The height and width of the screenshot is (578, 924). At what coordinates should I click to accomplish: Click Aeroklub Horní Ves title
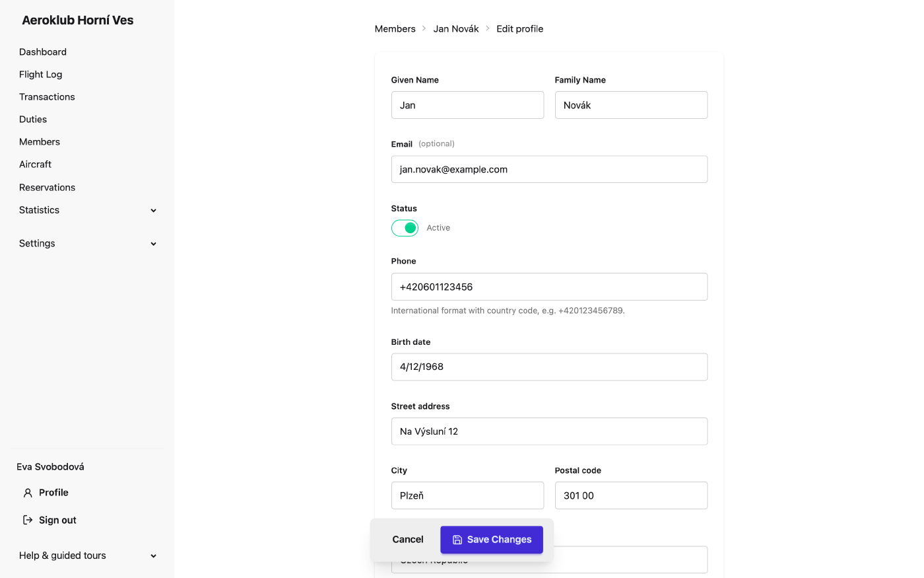[x=78, y=20]
